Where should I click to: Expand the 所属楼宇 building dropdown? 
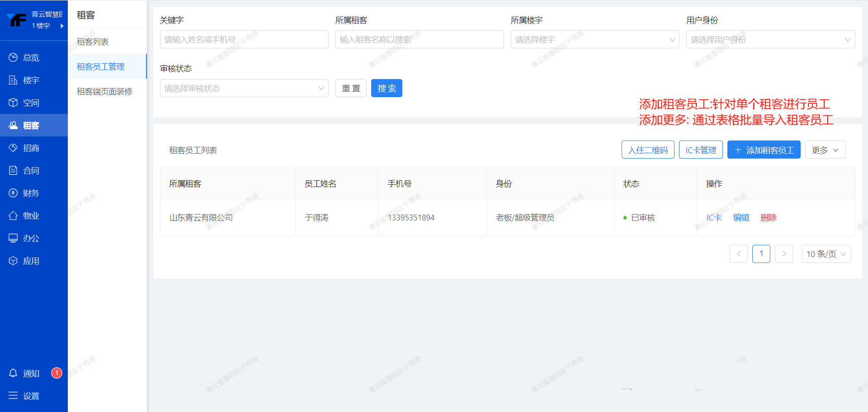594,40
